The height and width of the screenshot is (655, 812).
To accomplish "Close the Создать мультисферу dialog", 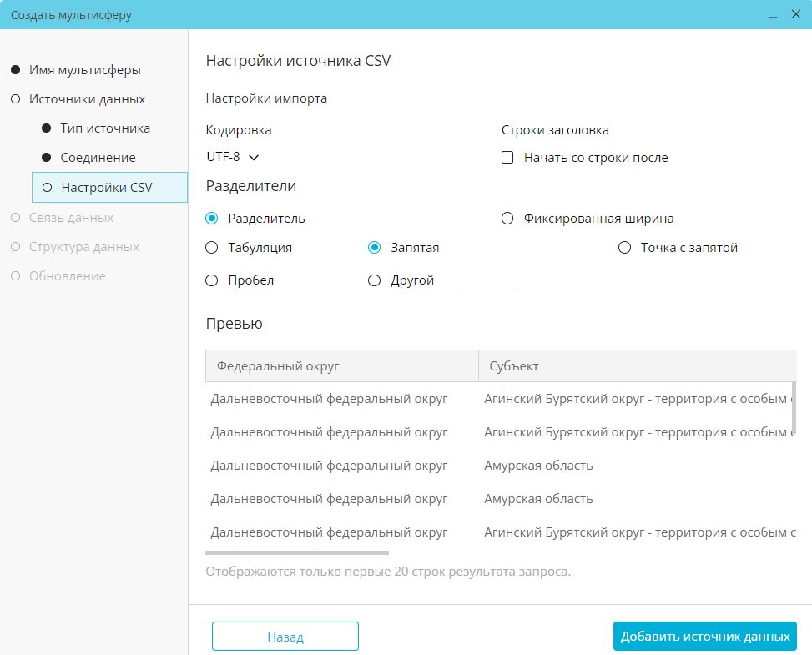I will [795, 15].
